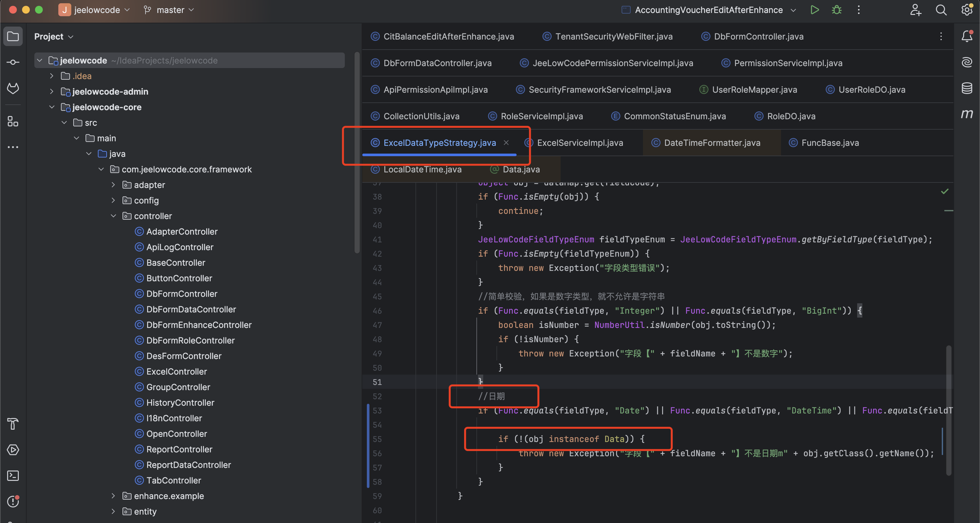Toggle the Project tool window folder icon
The width and height of the screenshot is (980, 523).
point(13,37)
